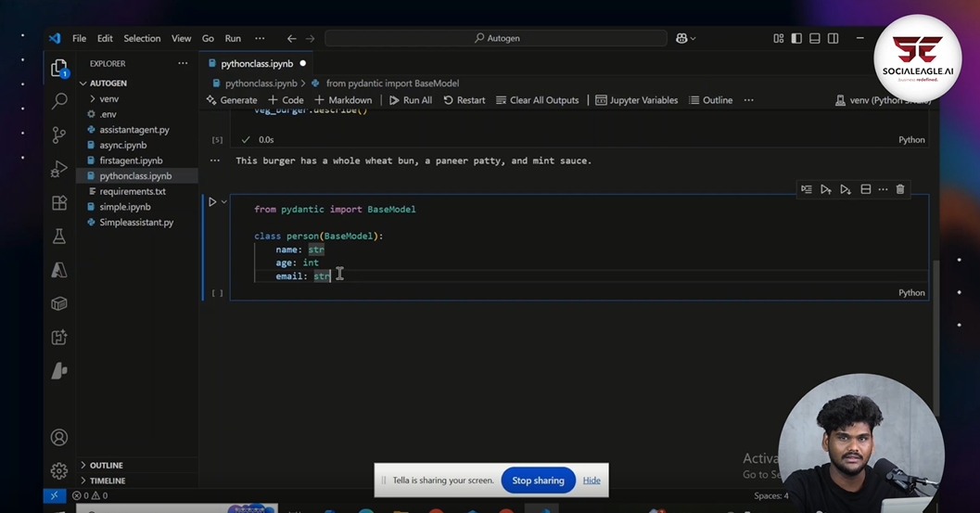
Task: Expand the venv folder in Explorer
Action: point(108,98)
